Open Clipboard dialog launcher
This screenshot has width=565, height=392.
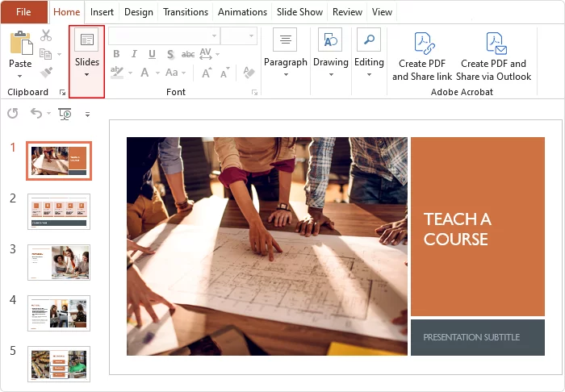[x=62, y=93]
